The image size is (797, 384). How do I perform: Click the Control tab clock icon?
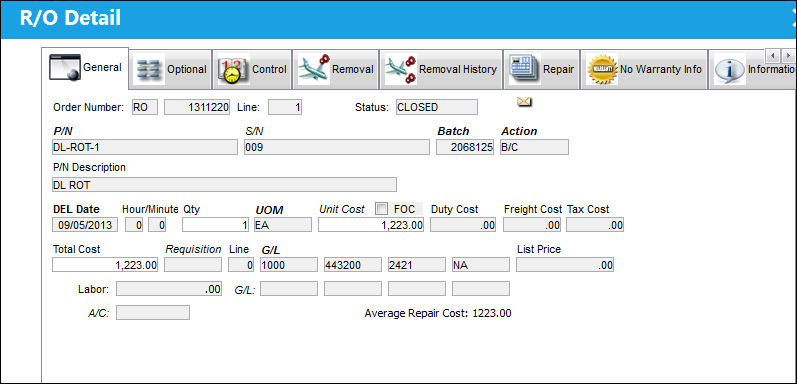click(x=232, y=70)
